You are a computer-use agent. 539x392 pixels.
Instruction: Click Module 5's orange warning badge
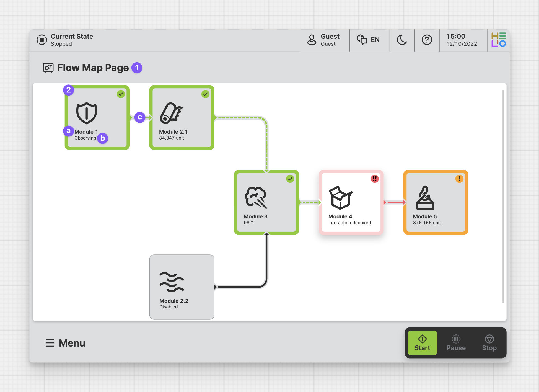click(x=459, y=179)
